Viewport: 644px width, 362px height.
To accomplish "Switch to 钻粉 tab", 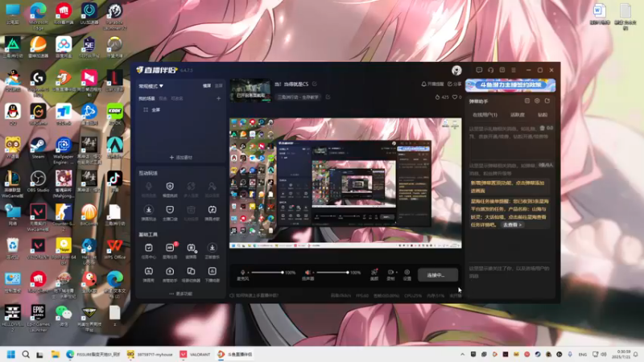I will [x=543, y=115].
